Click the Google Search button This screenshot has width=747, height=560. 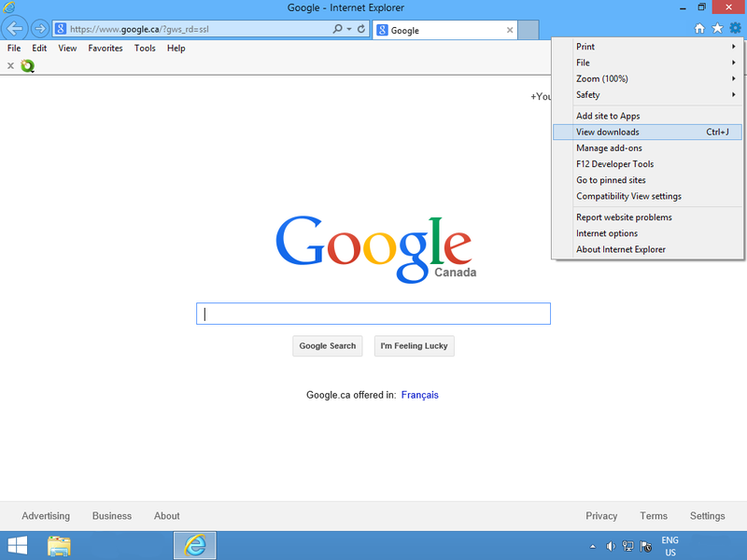328,345
